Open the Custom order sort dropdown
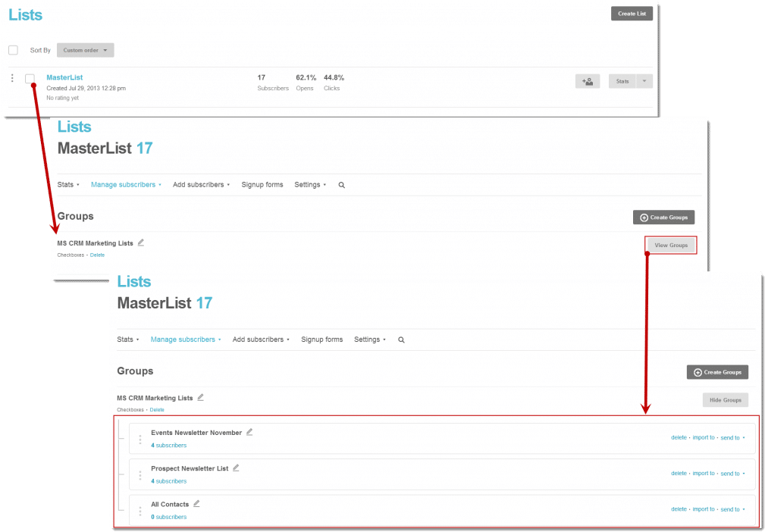 point(85,50)
